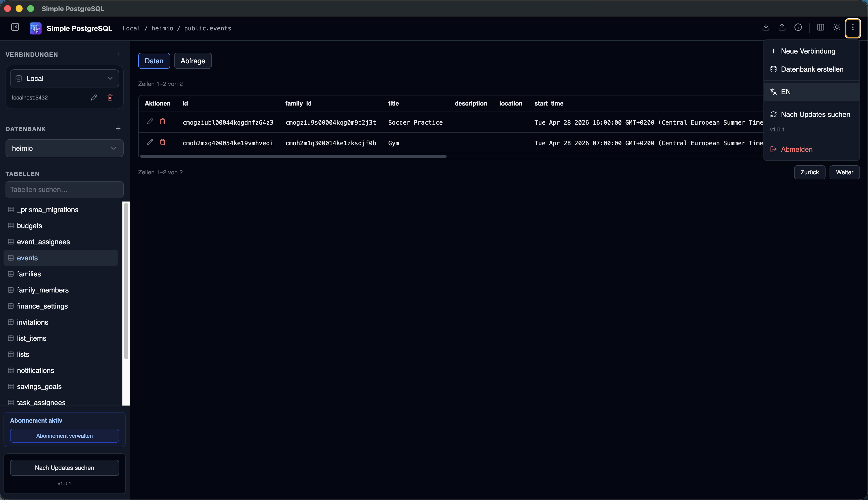
Task: Open the invitations table
Action: [x=61, y=322]
